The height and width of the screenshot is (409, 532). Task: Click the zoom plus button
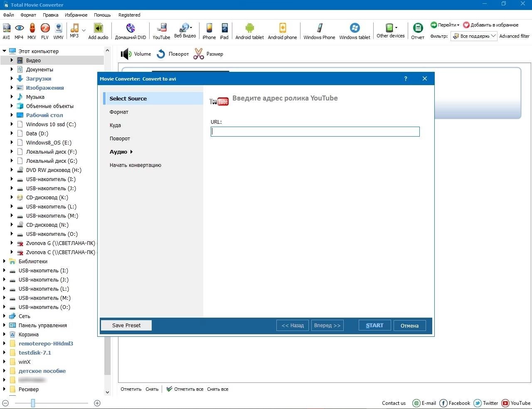[97, 403]
